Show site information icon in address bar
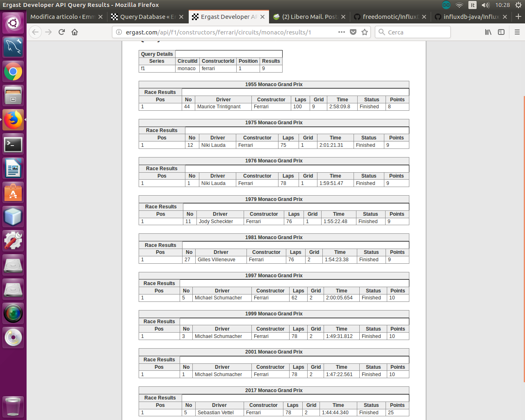Viewport: 525px width, 420px height. 119,32
